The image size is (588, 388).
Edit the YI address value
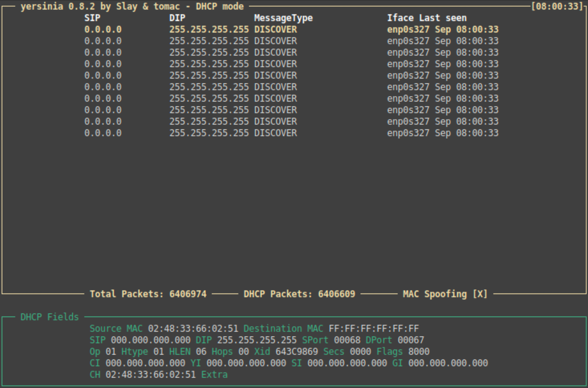[x=246, y=363]
